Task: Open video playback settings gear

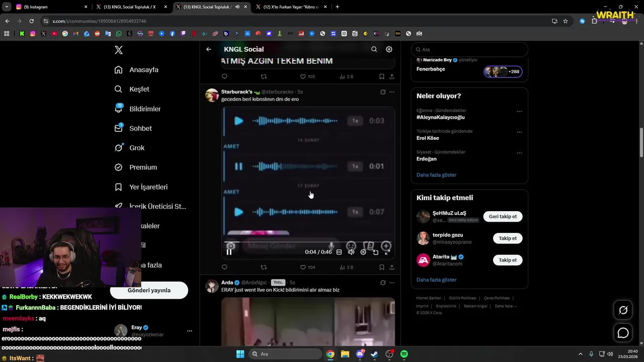Action: click(363, 252)
